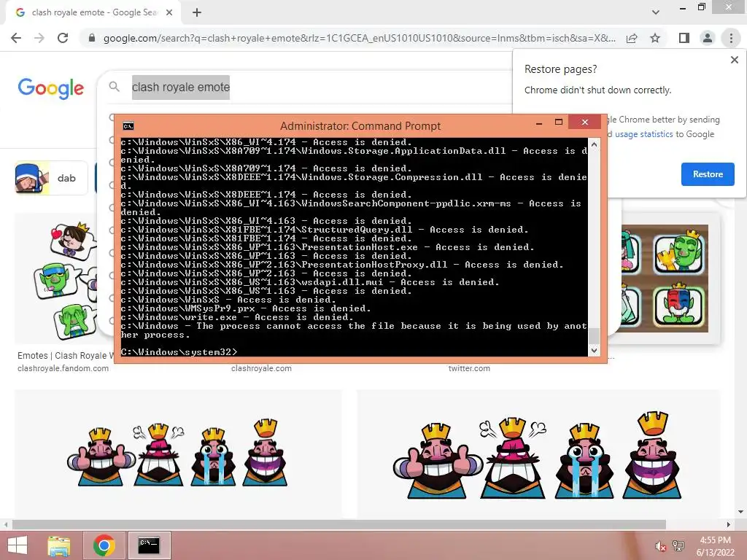Image resolution: width=747 pixels, height=560 pixels.
Task: Open a new Chrome tab
Action: [197, 12]
